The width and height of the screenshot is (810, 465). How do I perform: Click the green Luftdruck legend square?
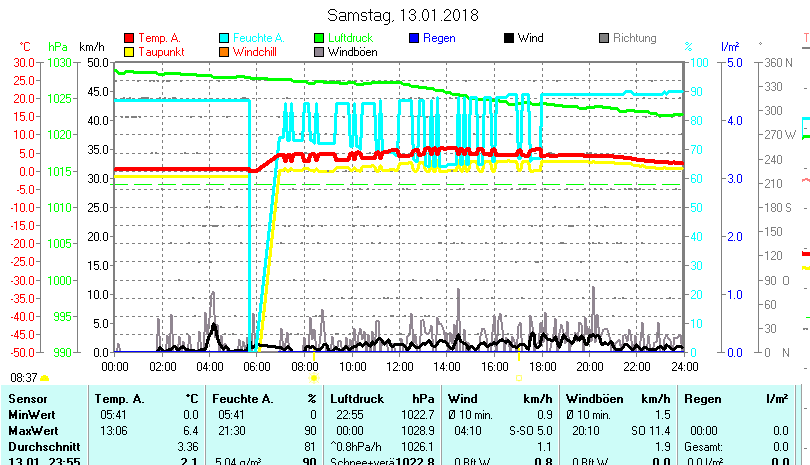pyautogui.click(x=319, y=38)
